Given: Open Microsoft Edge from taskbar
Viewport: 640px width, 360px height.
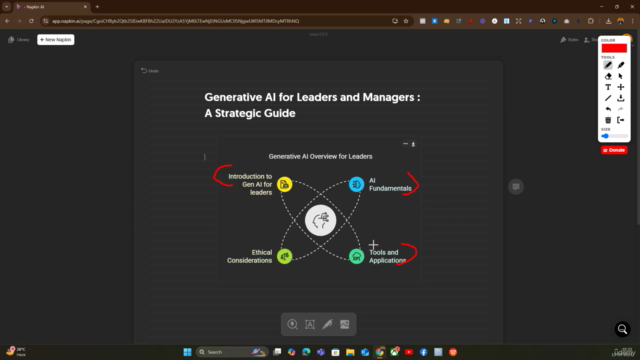Looking at the screenshot, I should point(306,352).
